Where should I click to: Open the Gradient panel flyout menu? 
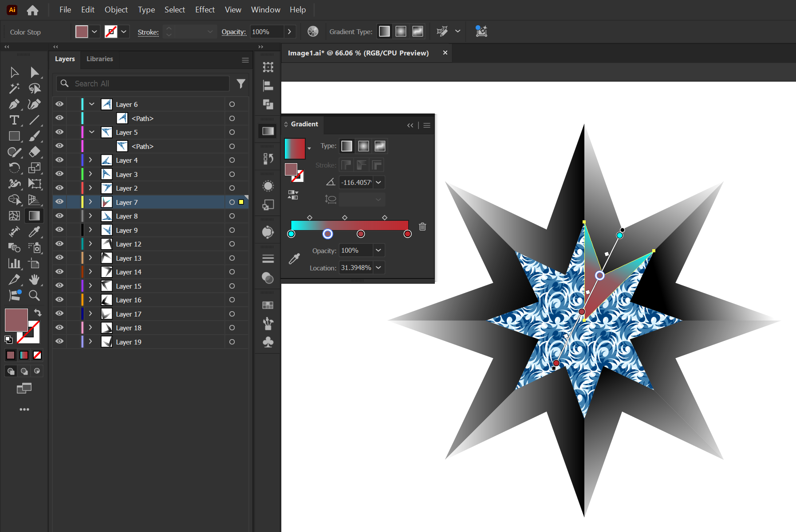pos(426,125)
